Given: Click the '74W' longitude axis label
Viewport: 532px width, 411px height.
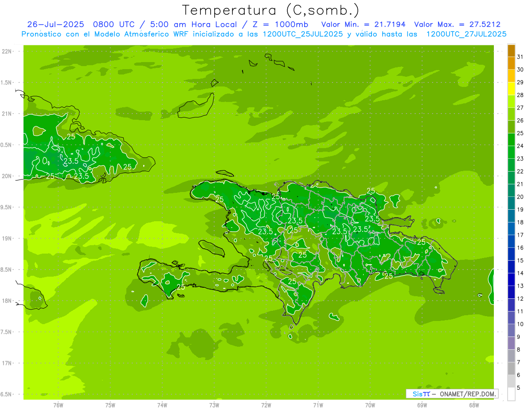Looking at the screenshot, I should [162, 405].
